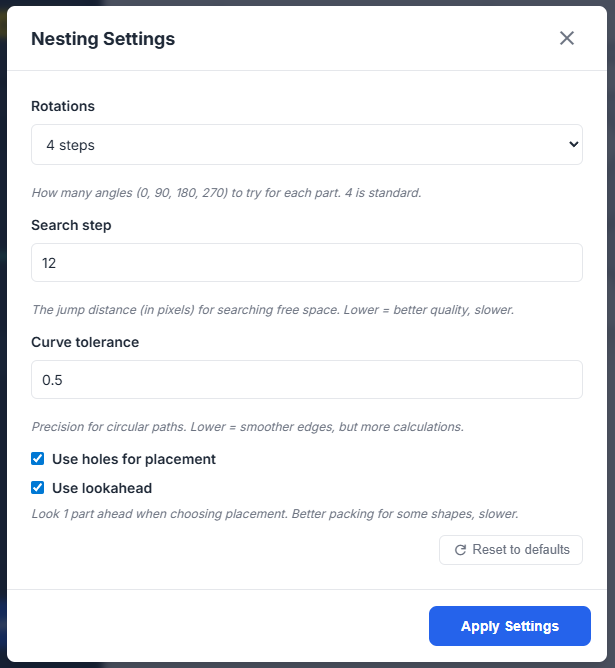
Task: Click the Rotations field label
Action: click(63, 106)
